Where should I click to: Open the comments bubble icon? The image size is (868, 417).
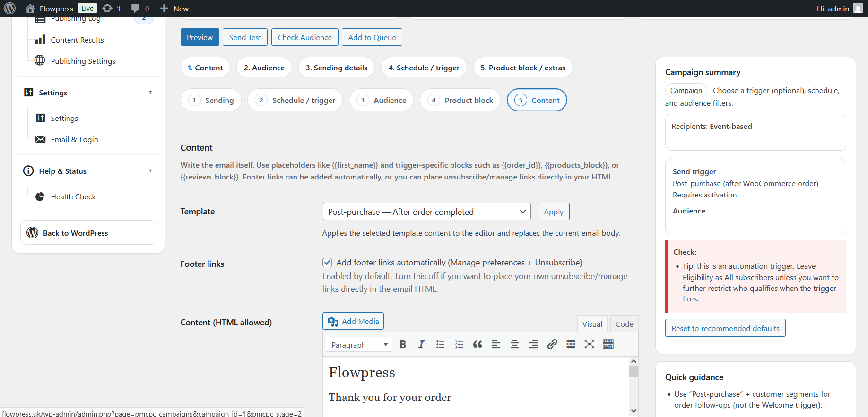click(136, 9)
